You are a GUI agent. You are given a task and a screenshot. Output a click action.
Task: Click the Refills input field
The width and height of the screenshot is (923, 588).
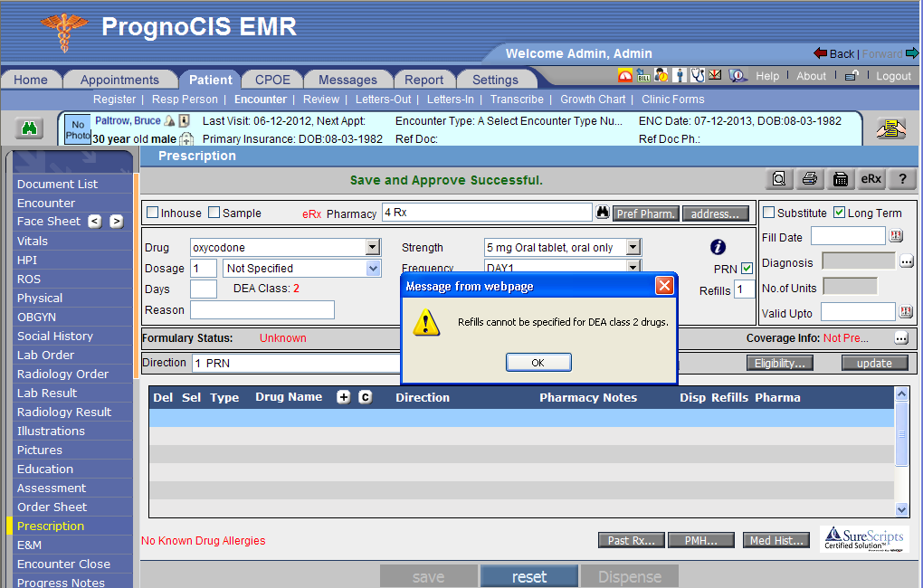744,289
